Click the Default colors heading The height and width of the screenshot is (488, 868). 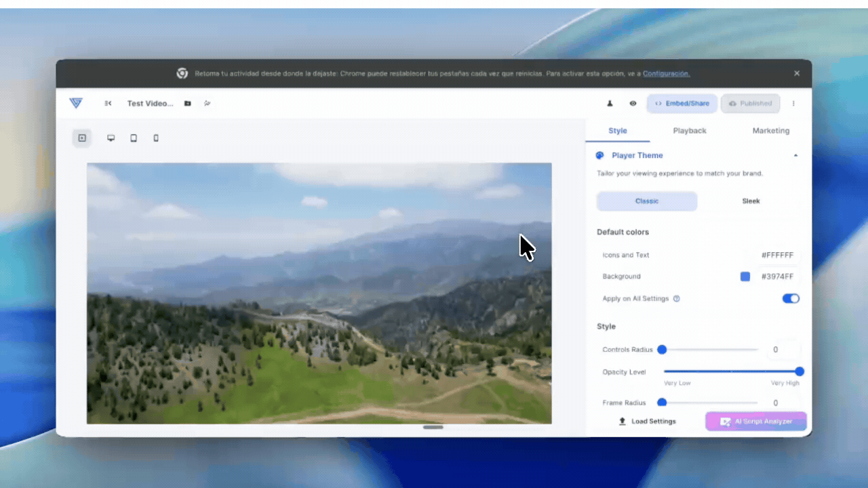(623, 232)
